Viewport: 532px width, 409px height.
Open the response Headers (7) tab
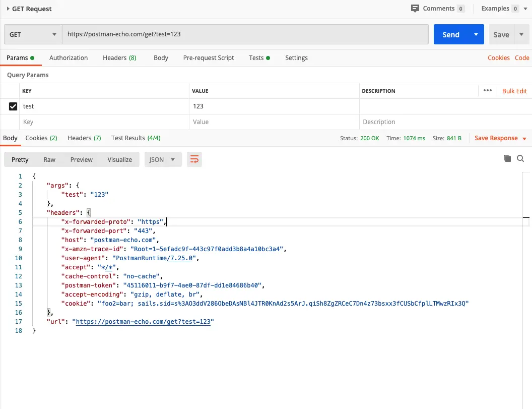pyautogui.click(x=84, y=138)
